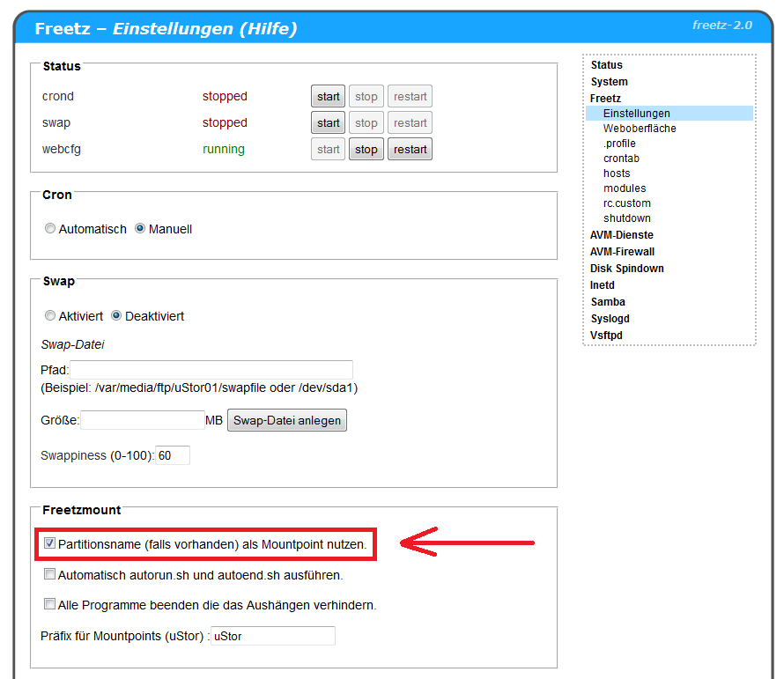
Task: Select the Automatisch cron option
Action: coord(50,229)
